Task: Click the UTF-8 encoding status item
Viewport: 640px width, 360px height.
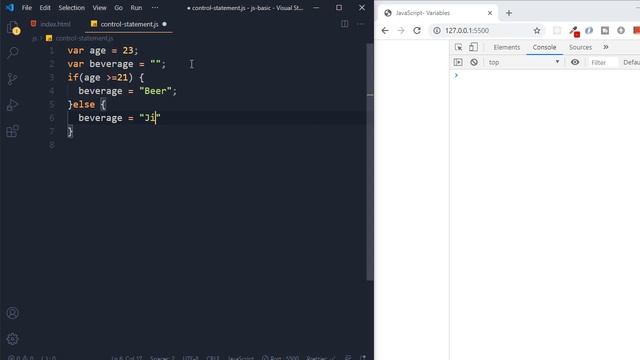Action: pyautogui.click(x=190, y=357)
